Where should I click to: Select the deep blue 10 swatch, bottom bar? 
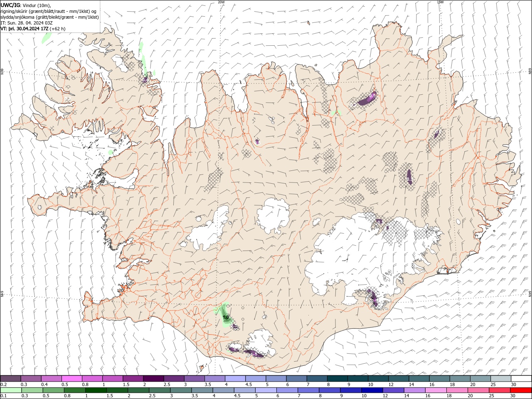tap(372, 390)
